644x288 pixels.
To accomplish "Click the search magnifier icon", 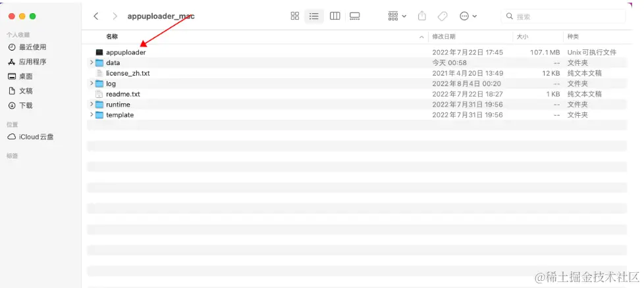I will 510,16.
